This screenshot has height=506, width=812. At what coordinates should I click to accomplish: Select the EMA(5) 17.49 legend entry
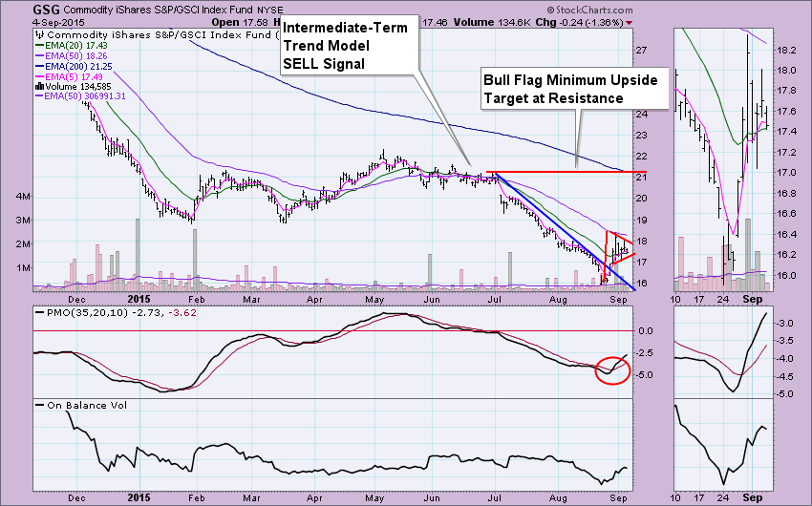tap(69, 76)
